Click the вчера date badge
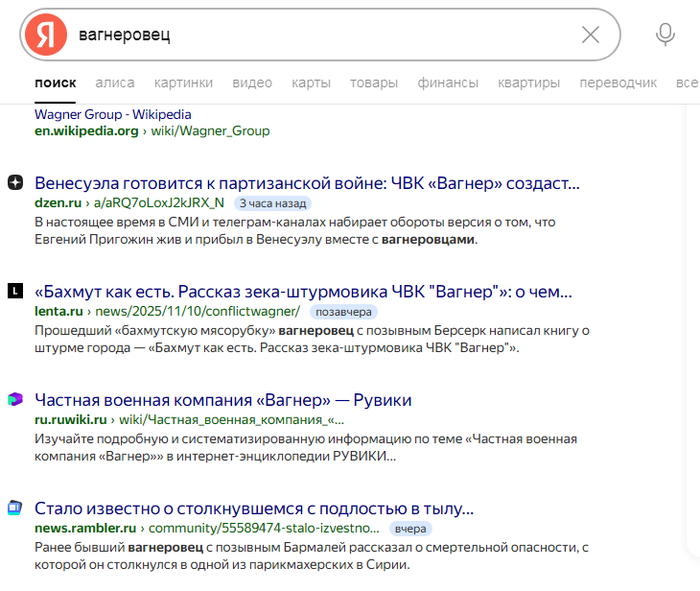The image size is (700, 591). point(410,529)
